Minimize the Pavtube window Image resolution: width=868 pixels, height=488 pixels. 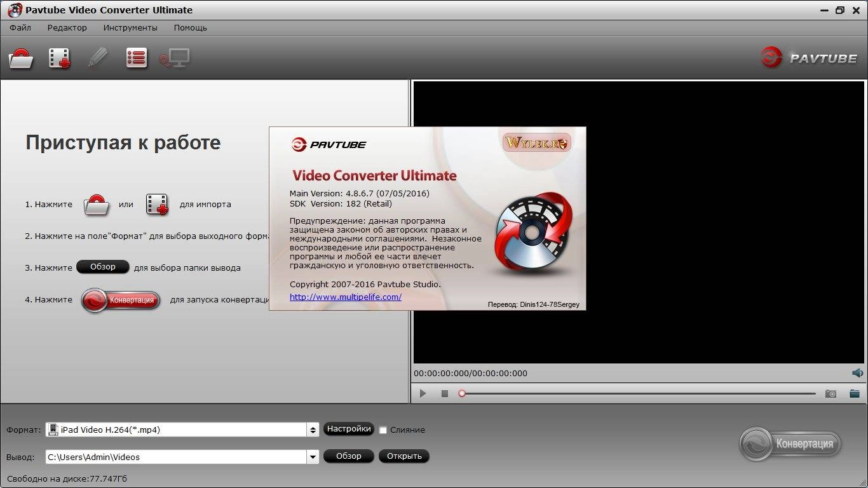[x=825, y=10]
